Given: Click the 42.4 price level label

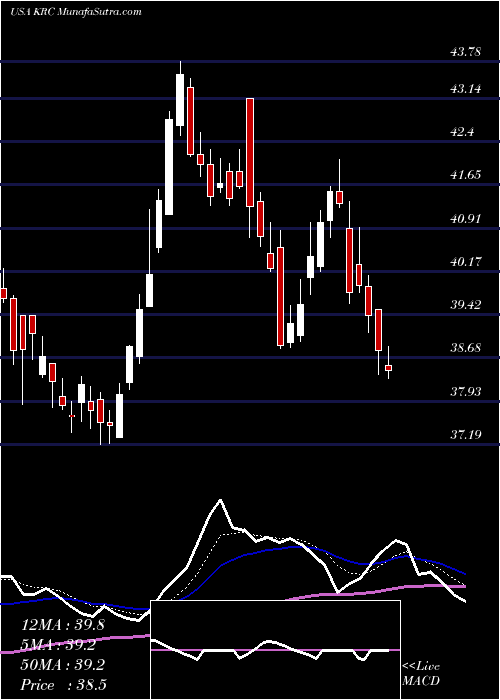Looking at the screenshot, I should click(462, 132).
